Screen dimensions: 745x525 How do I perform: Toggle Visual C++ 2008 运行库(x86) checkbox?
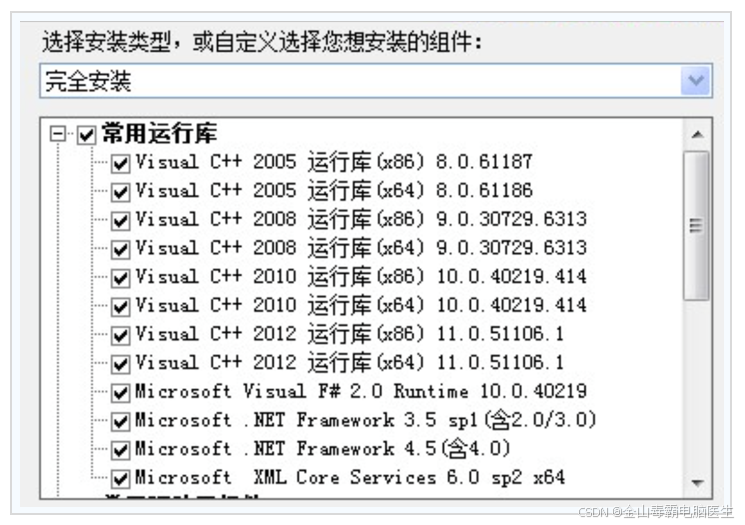coord(120,221)
